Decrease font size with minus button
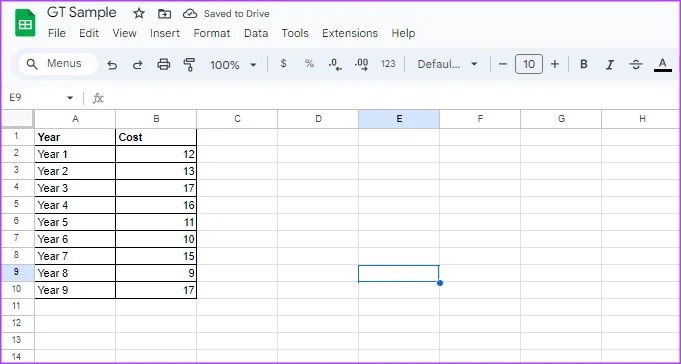This screenshot has height=364, width=681. [x=503, y=64]
